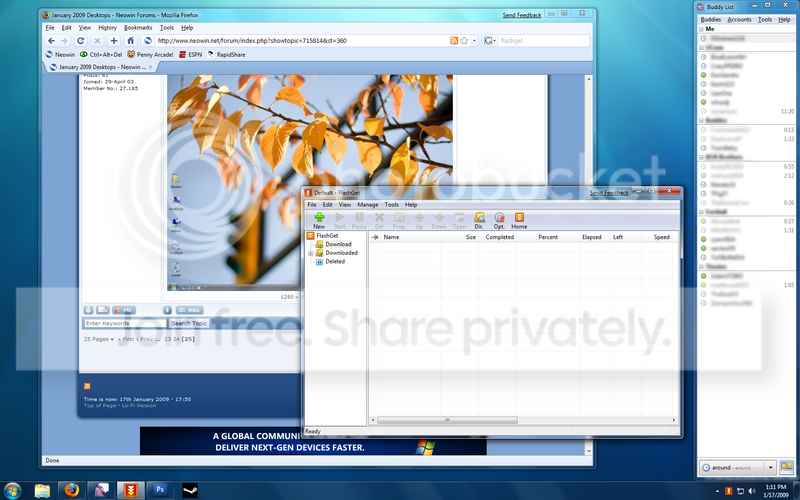Bookmark the page with the star icon
Screen dimensions: 800x500
[464, 41]
